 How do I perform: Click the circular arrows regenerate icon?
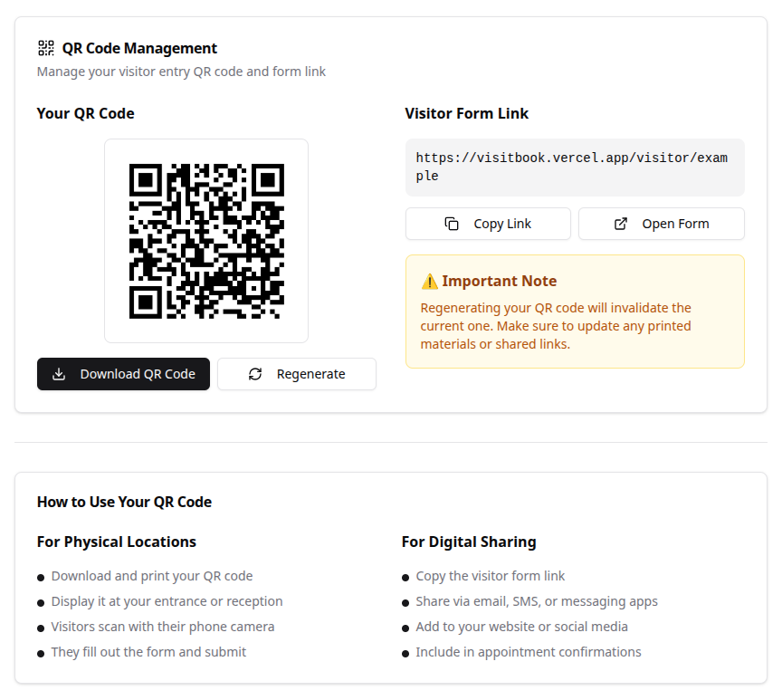coord(255,374)
